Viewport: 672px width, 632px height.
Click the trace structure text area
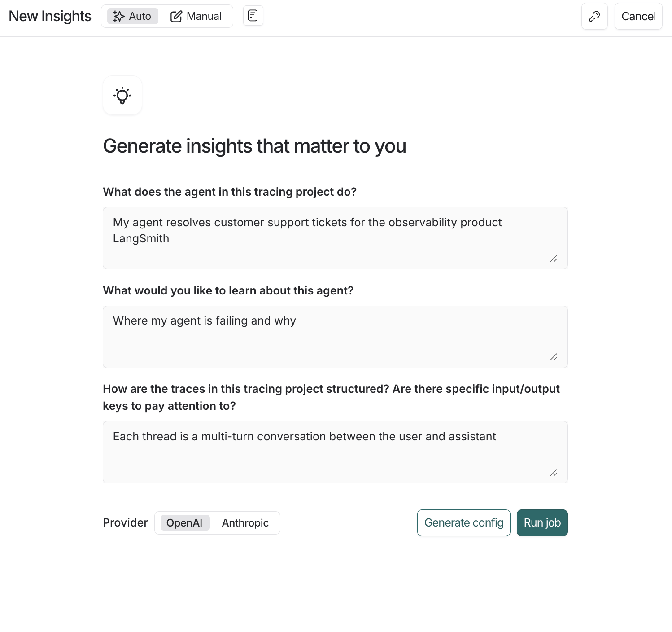335,452
